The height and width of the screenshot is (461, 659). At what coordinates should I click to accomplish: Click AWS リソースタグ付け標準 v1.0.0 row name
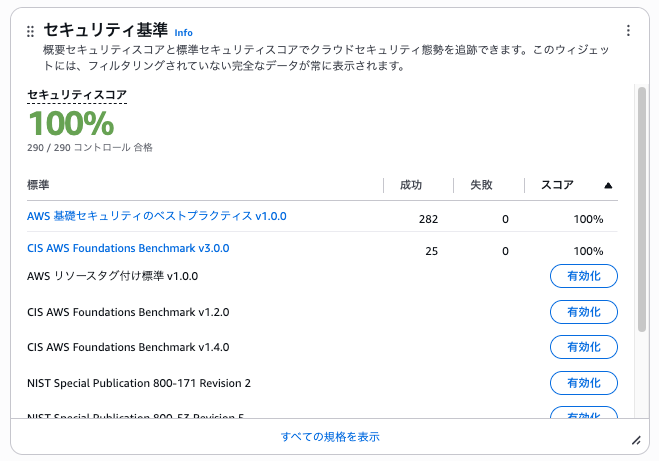[112, 276]
